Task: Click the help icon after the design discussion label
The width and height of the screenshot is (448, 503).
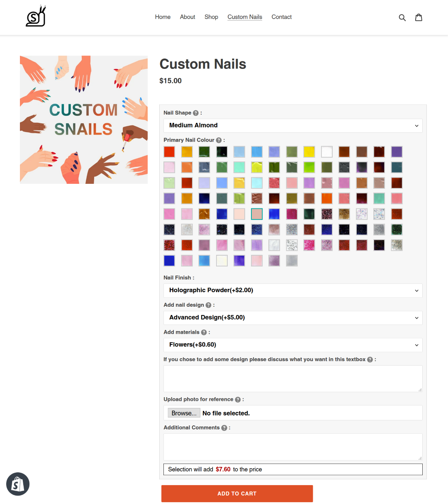Action: (369, 359)
